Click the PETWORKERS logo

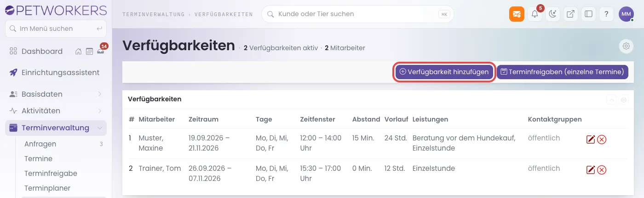55,10
